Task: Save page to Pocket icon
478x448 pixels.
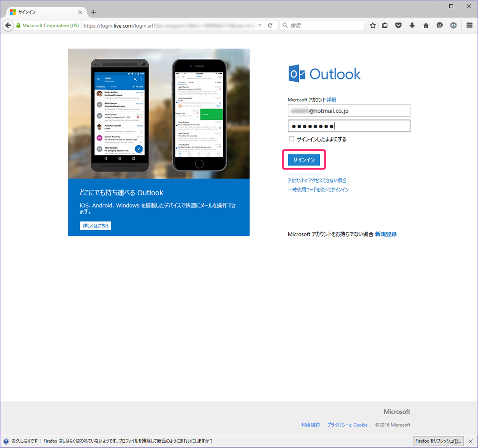Action: tap(398, 25)
